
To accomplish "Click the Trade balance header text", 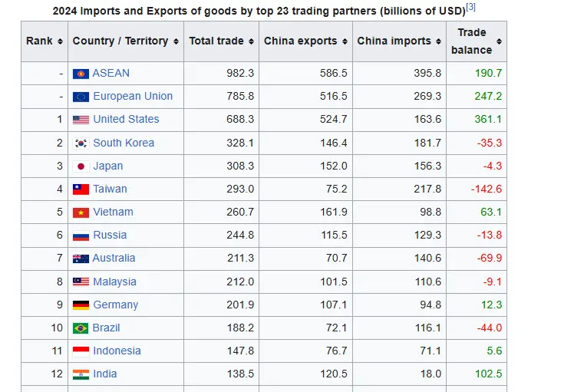I will click(x=471, y=41).
